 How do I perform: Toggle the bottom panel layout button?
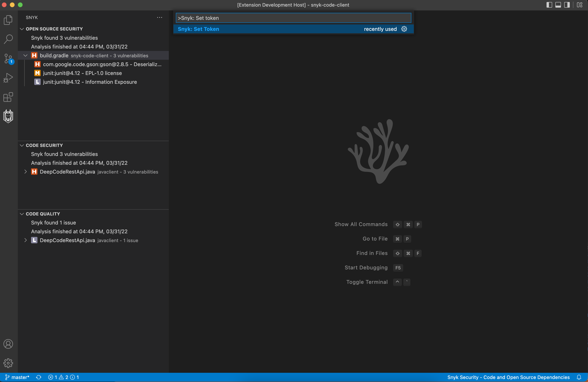click(558, 5)
